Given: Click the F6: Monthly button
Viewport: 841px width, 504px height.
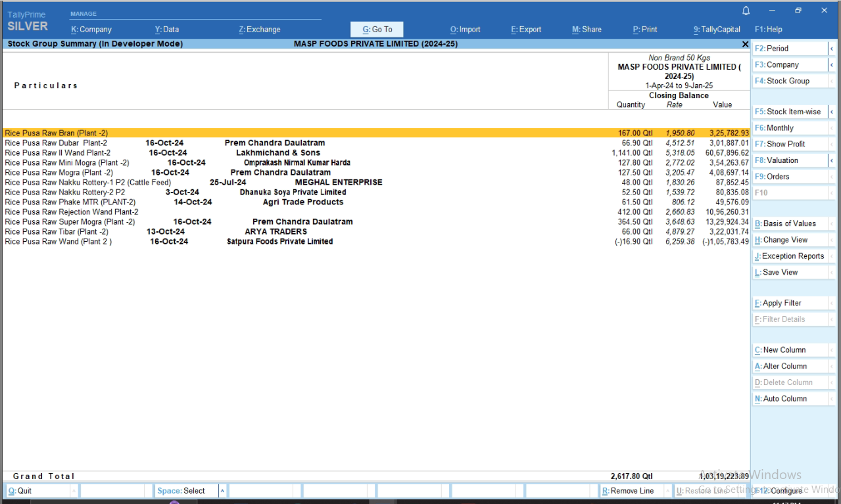Looking at the screenshot, I should pos(790,128).
